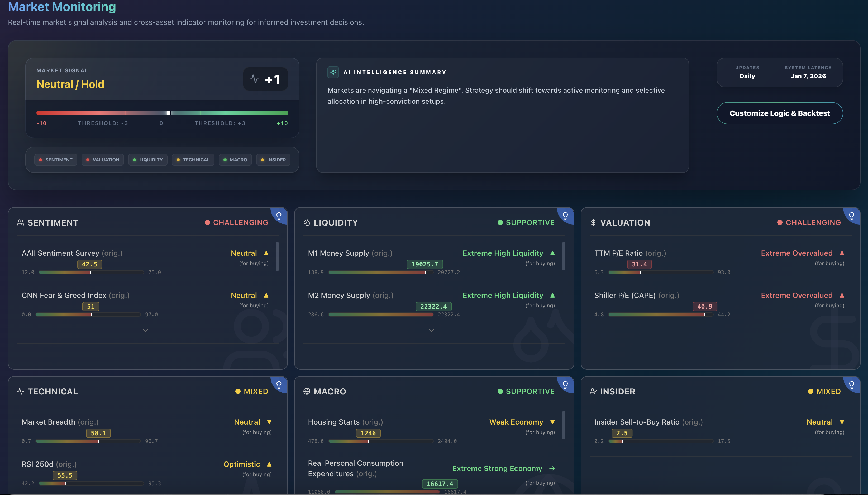Click the AI Intelligence Summary sparkle icon
This screenshot has height=495, width=868.
tap(333, 72)
